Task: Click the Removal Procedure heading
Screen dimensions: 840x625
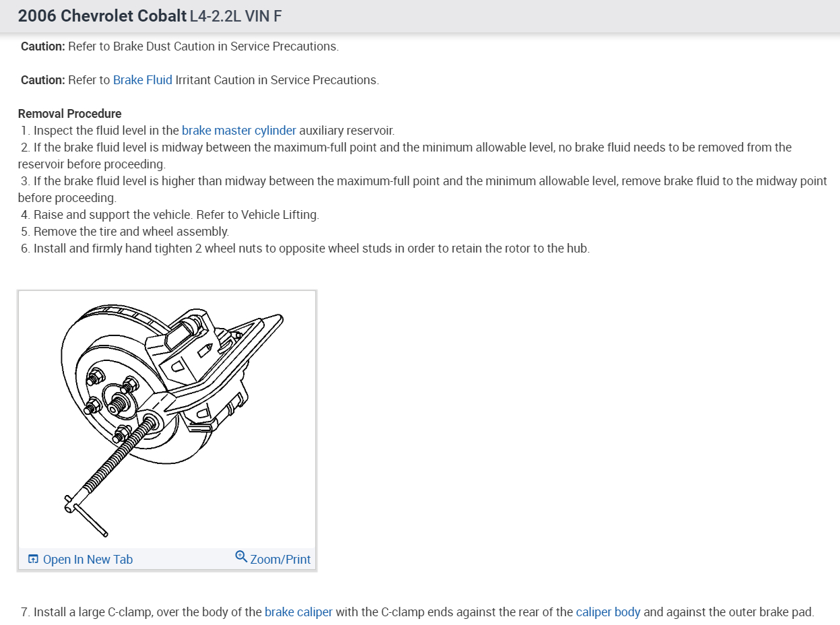Action: [70, 114]
